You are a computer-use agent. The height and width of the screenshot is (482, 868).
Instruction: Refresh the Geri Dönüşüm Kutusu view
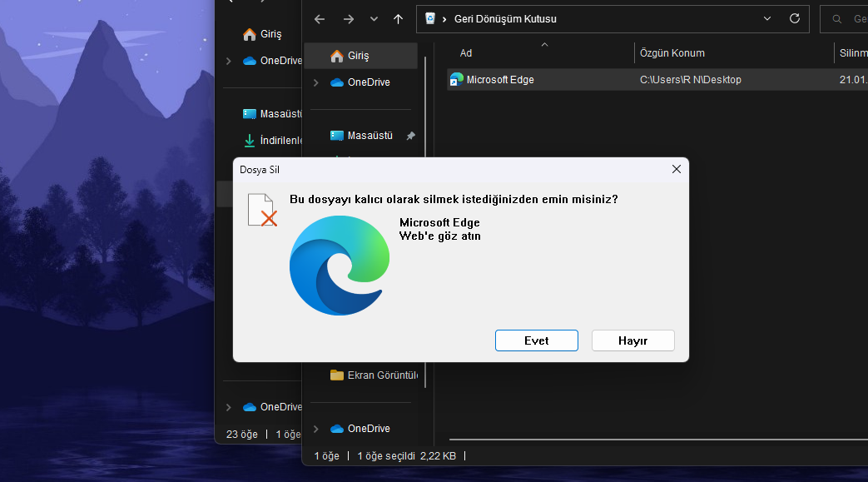(795, 19)
